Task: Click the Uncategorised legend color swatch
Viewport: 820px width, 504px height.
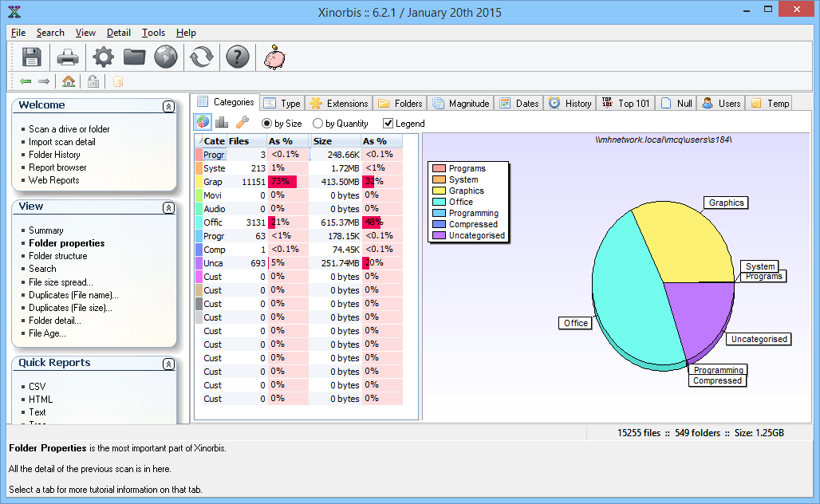Action: pos(439,236)
